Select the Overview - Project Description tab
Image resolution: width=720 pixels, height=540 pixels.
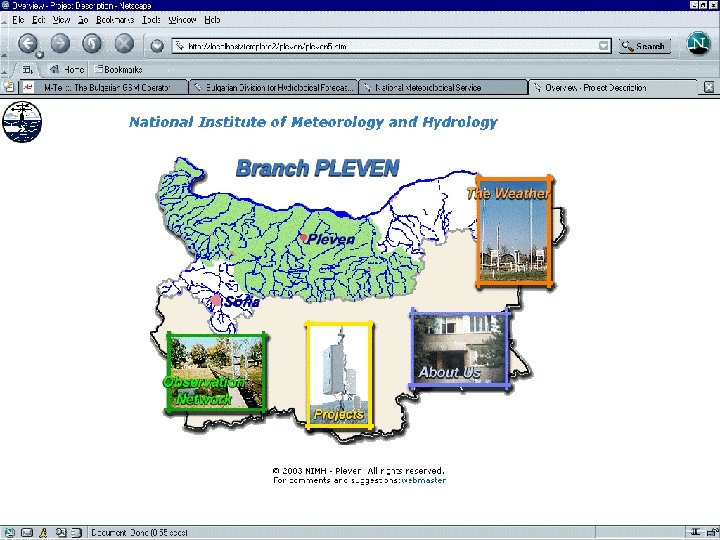tap(613, 87)
